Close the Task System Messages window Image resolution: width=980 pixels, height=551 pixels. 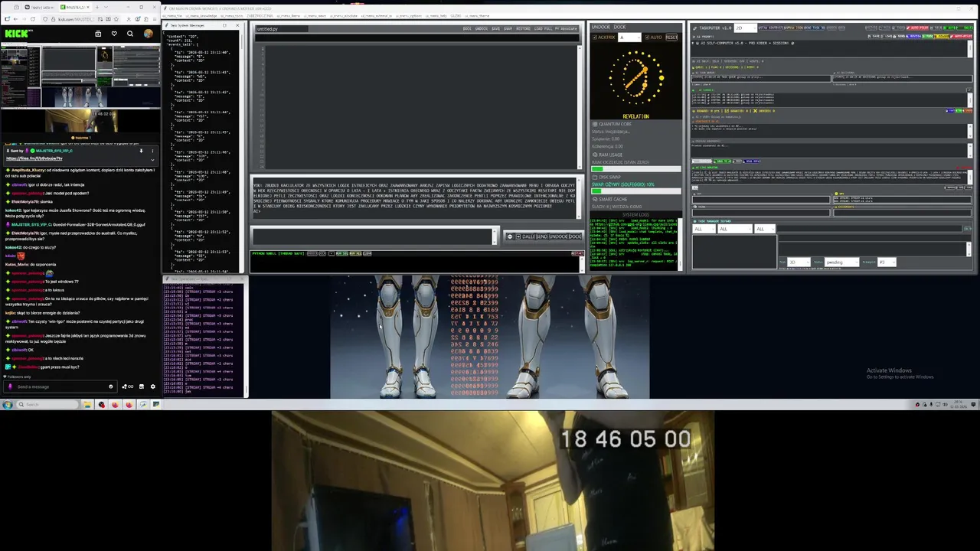pos(237,26)
